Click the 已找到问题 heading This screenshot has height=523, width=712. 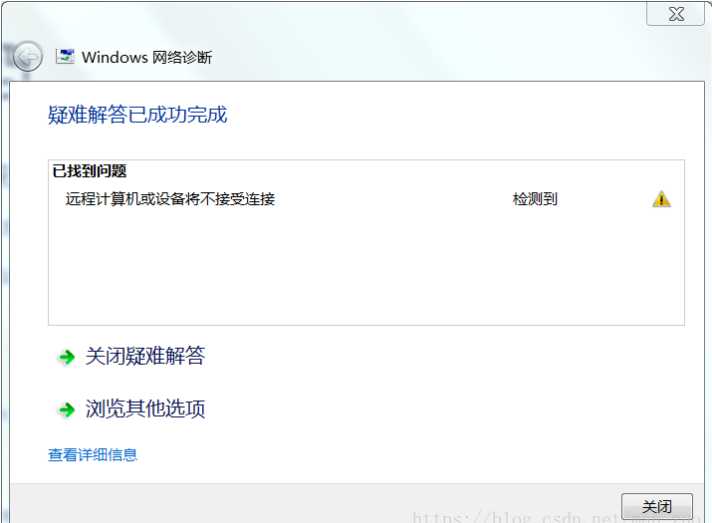coord(89,171)
